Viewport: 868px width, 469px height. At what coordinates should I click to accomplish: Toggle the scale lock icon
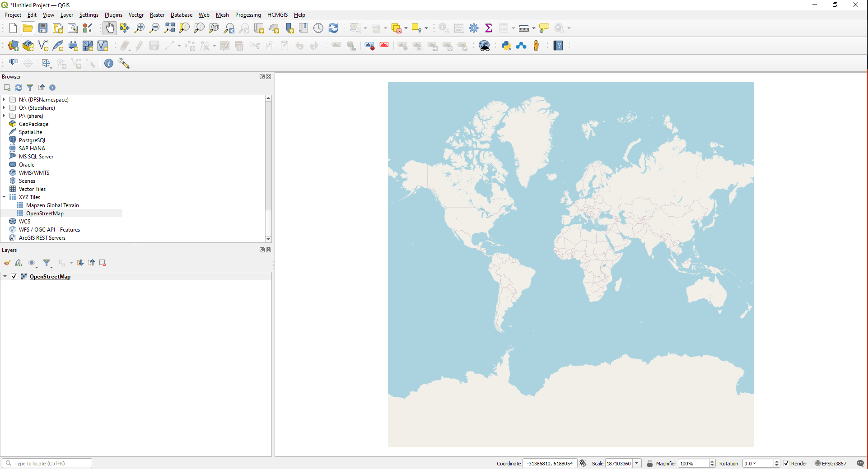click(650, 464)
